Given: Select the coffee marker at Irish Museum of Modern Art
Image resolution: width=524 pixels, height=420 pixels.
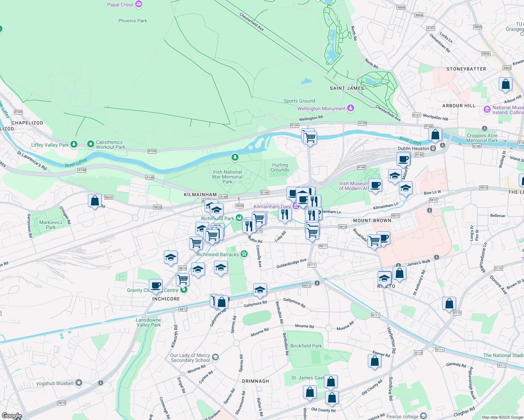Looking at the screenshot, I should pos(375,185).
